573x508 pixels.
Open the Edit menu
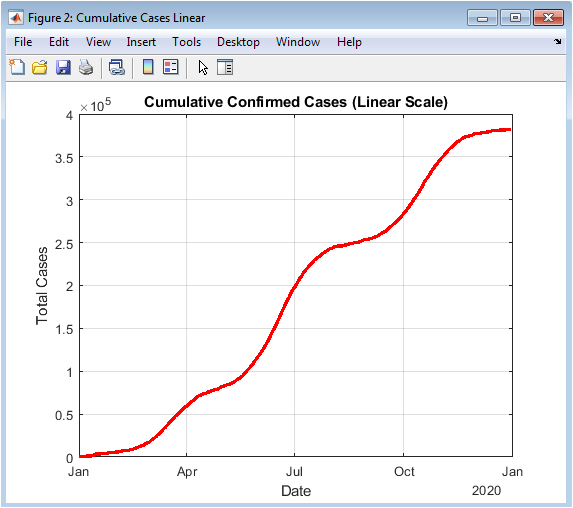click(59, 42)
